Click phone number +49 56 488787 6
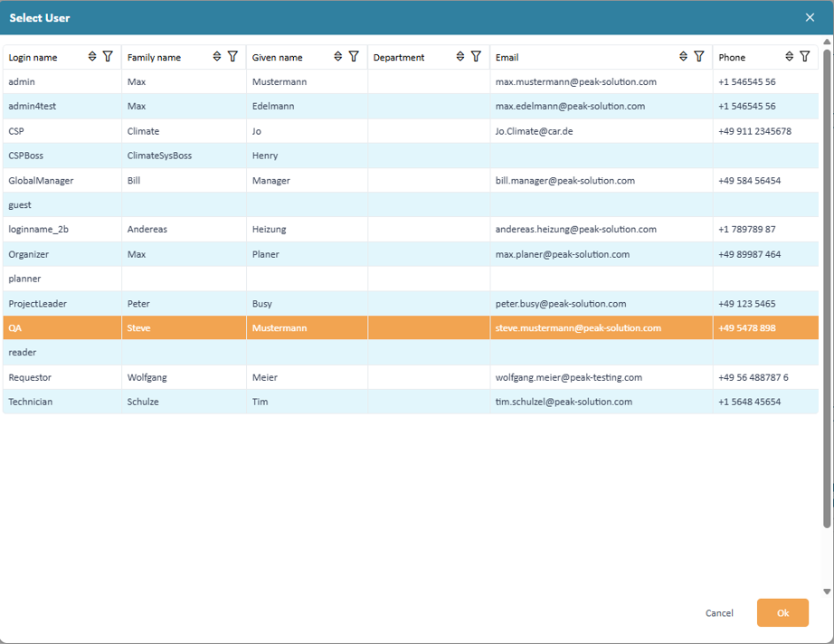This screenshot has height=644, width=834. coord(753,377)
